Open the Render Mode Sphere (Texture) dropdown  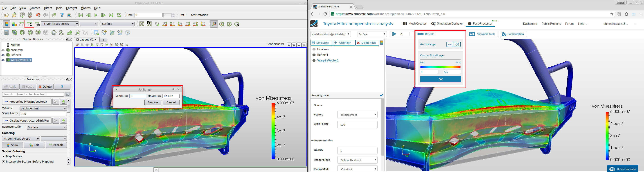[357, 160]
